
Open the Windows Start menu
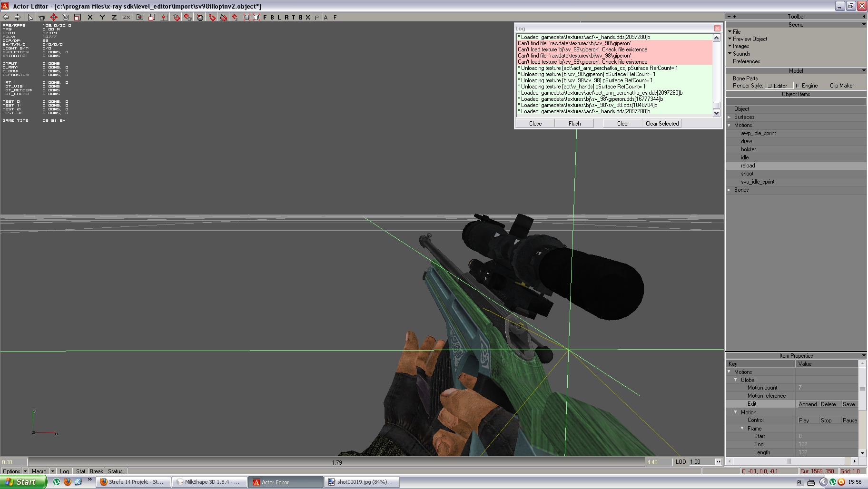coord(23,482)
